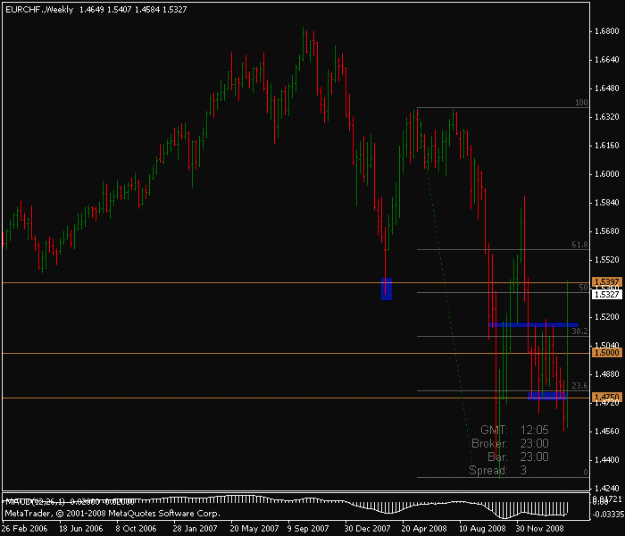
Task: Click the 1.6640 price axis label
Action: tap(607, 60)
